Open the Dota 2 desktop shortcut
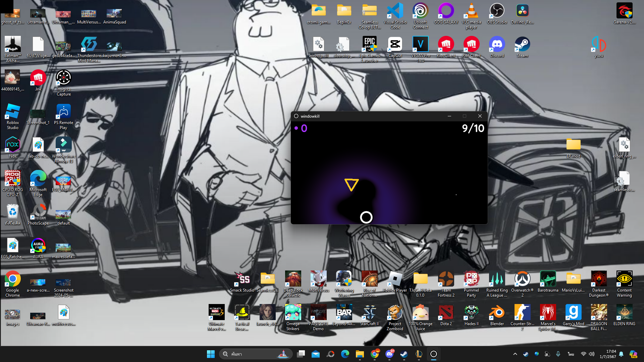644x362 pixels. point(446,315)
